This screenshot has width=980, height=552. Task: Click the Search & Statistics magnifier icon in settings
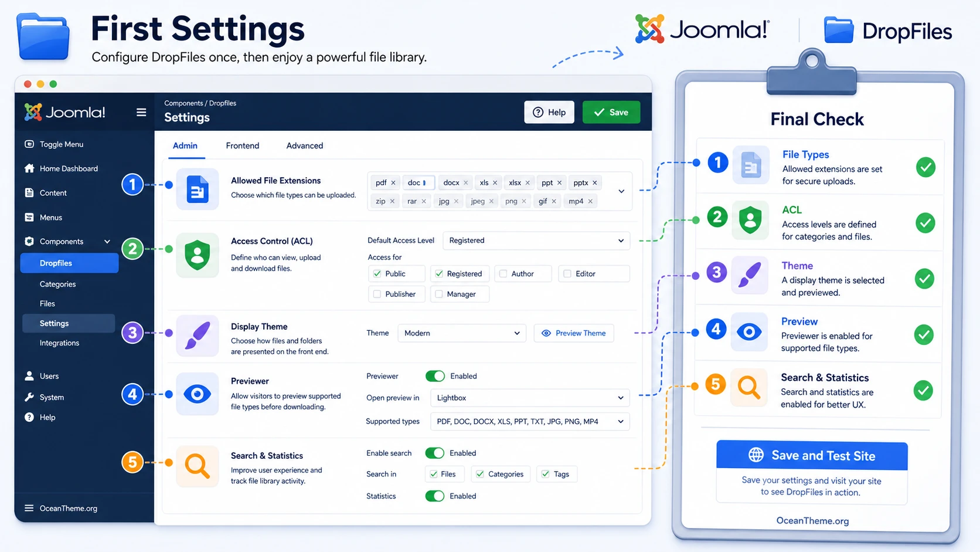coord(198,466)
